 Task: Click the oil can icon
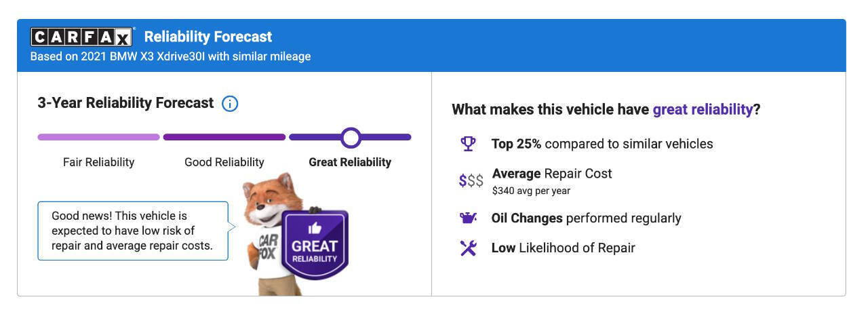point(468,218)
